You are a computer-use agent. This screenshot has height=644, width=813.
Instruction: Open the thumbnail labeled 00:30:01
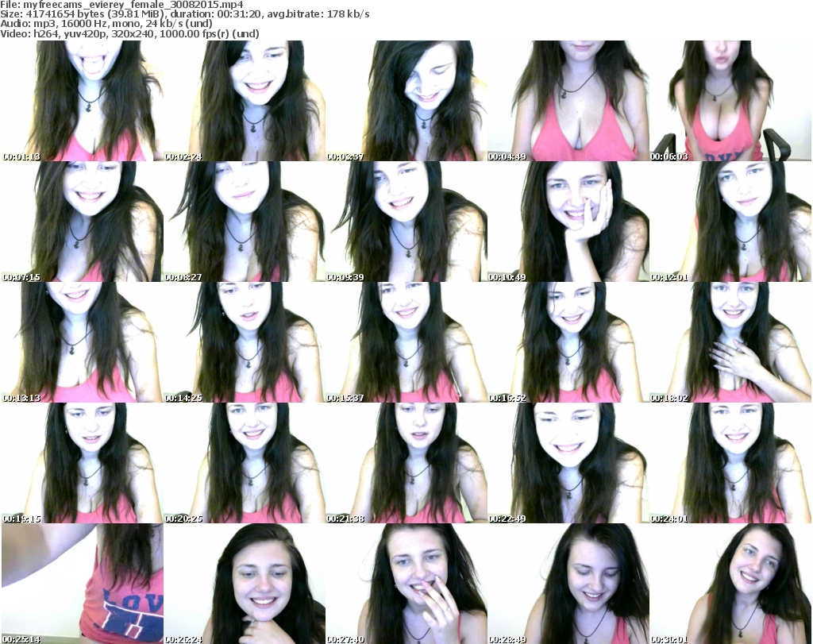point(730,584)
